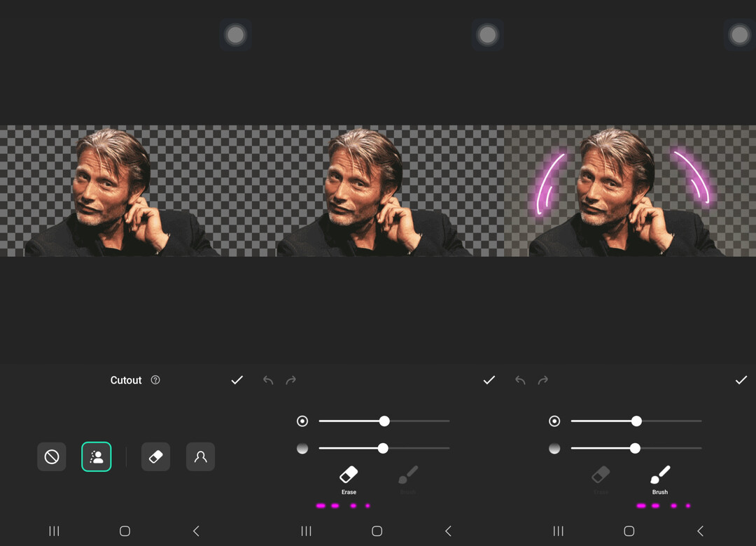The image size is (756, 546).
Task: Select the highlighted Erase tool
Action: (349, 479)
